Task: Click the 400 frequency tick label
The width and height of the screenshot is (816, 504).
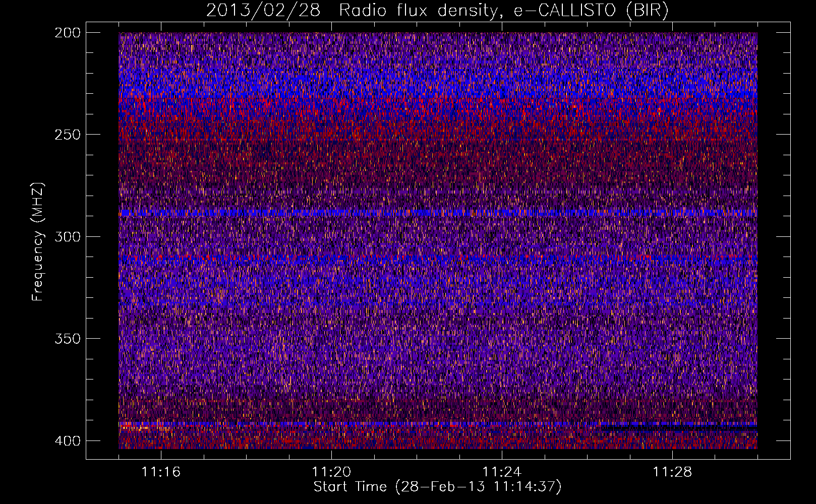Action: coord(67,440)
